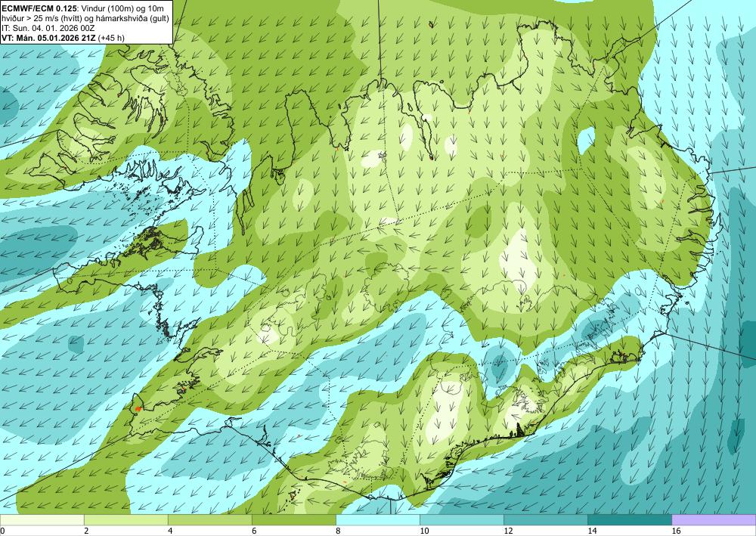Screen dimensions: 756x536
Task: Click the purple legend swatch above 16
Action: point(714,520)
